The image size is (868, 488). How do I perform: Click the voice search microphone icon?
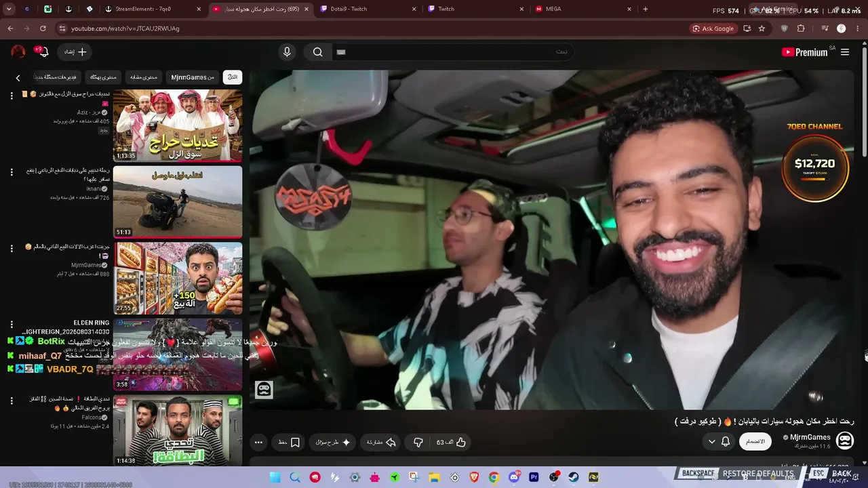287,52
